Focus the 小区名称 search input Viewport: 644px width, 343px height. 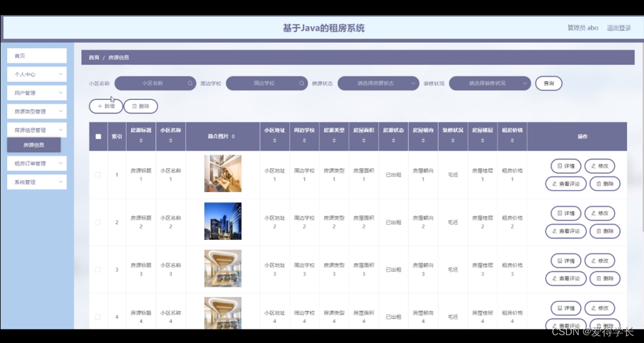pyautogui.click(x=155, y=83)
